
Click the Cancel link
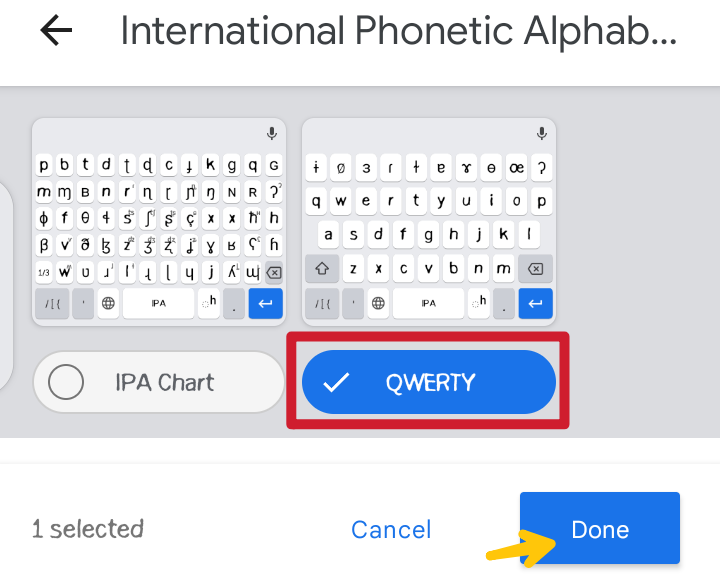point(391,530)
